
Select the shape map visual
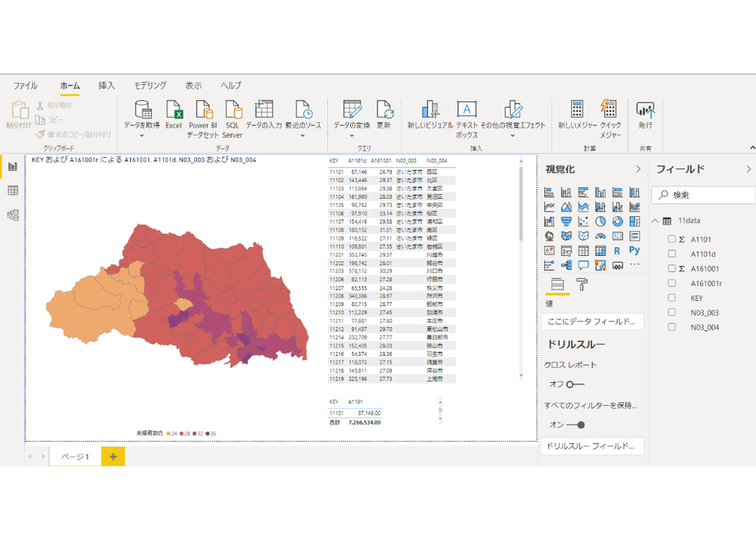pos(583,236)
